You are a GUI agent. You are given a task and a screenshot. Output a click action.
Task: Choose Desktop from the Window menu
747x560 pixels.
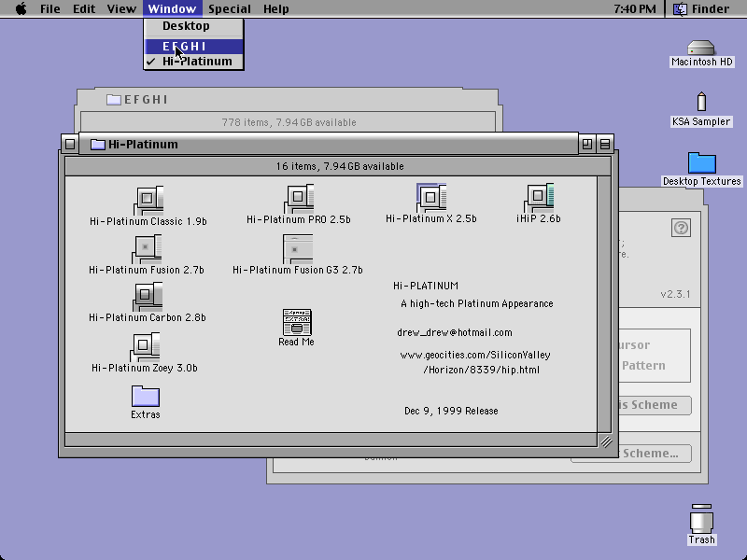point(194,26)
